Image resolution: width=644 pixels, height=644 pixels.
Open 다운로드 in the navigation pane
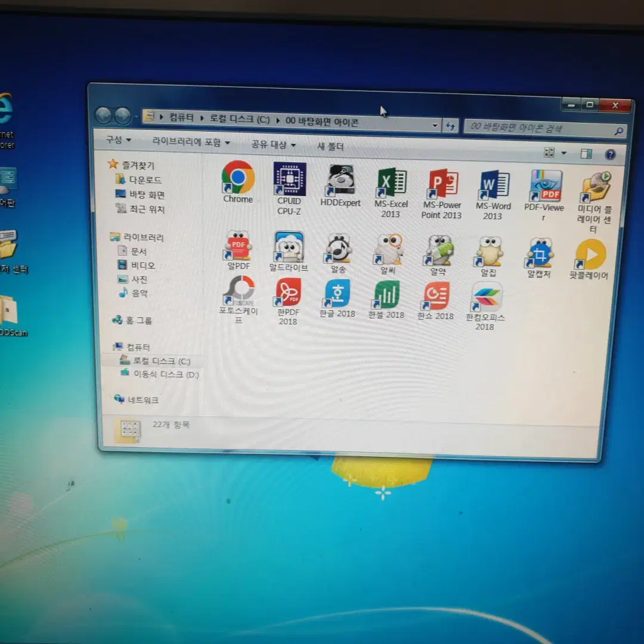pyautogui.click(x=145, y=180)
